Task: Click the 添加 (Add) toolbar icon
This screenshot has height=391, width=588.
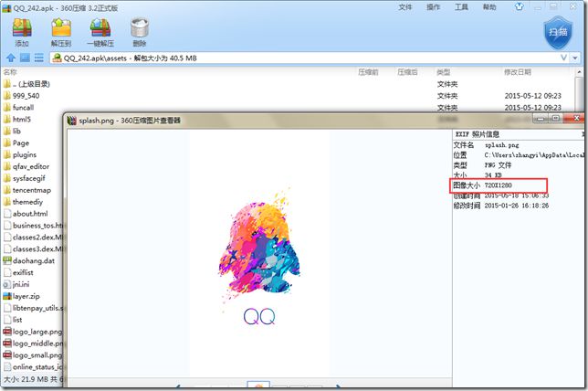Action: 22,32
